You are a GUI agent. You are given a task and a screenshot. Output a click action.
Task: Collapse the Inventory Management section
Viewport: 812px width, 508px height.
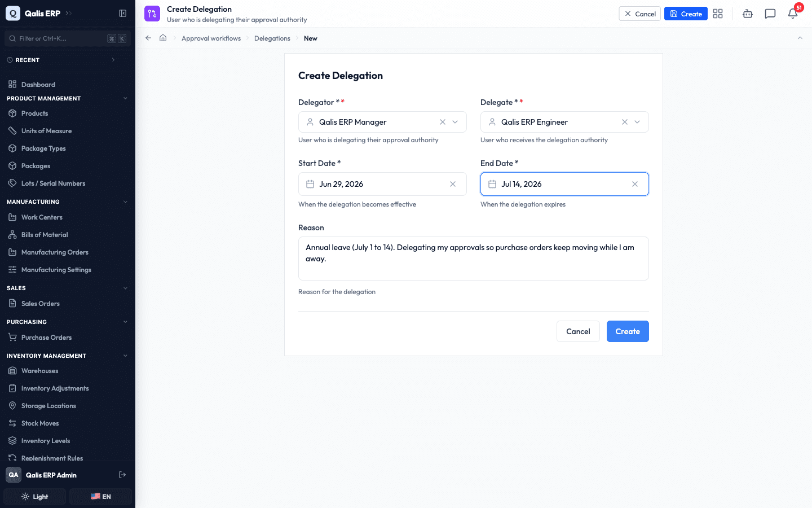click(125, 356)
